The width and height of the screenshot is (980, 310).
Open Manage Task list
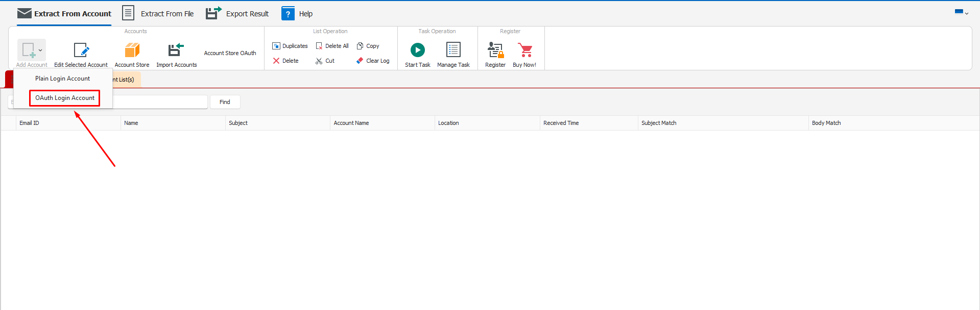click(x=453, y=50)
